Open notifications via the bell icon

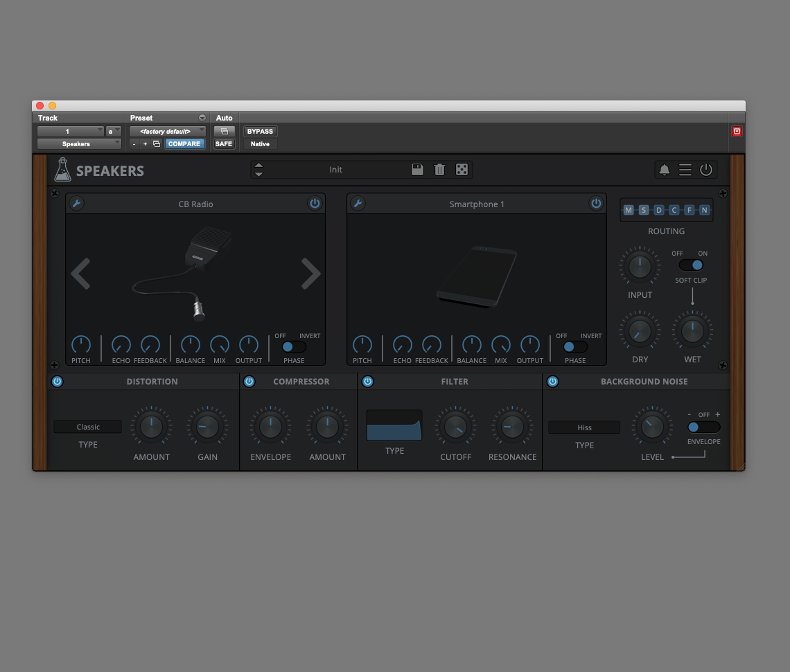click(663, 169)
